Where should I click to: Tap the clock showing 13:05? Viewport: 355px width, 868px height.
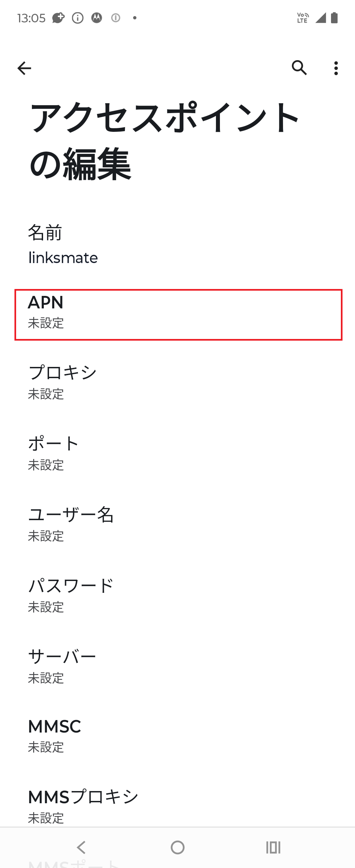tap(33, 18)
